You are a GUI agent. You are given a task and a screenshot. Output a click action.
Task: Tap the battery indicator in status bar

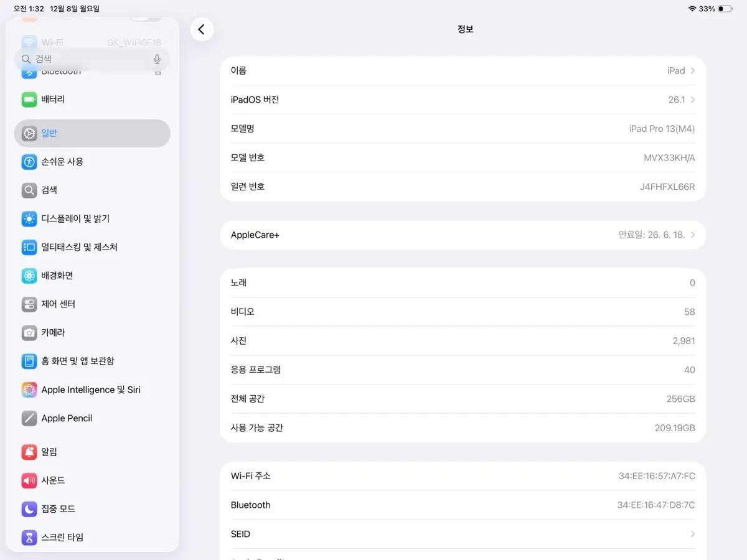pos(725,9)
